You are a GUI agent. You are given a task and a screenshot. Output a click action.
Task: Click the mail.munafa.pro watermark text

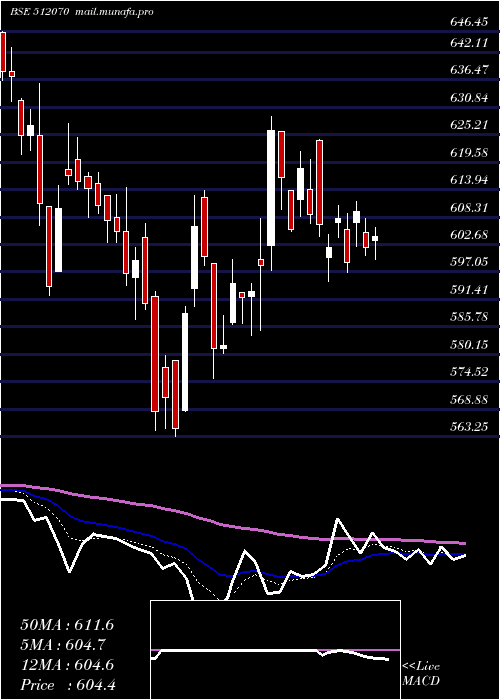(x=112, y=12)
